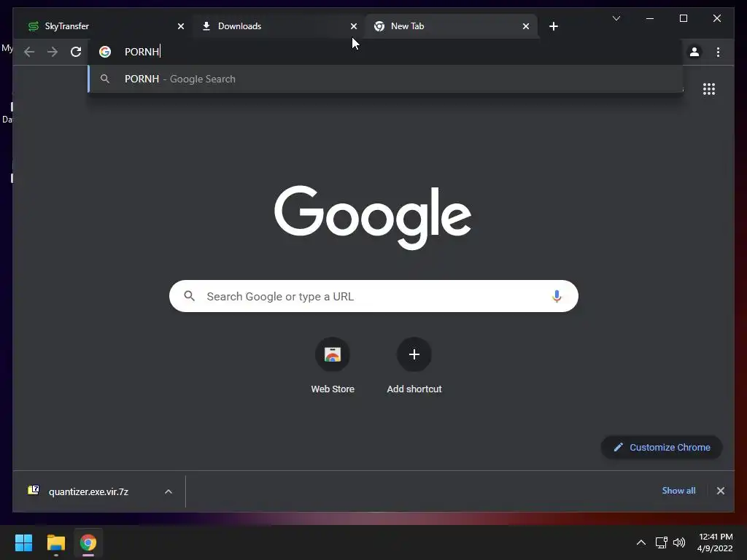Start voice search with microphone icon
This screenshot has height=560, width=747.
pyautogui.click(x=557, y=296)
